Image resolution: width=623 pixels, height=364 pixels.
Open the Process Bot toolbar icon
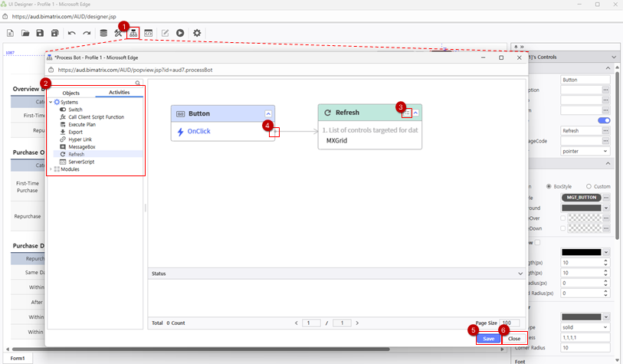134,33
